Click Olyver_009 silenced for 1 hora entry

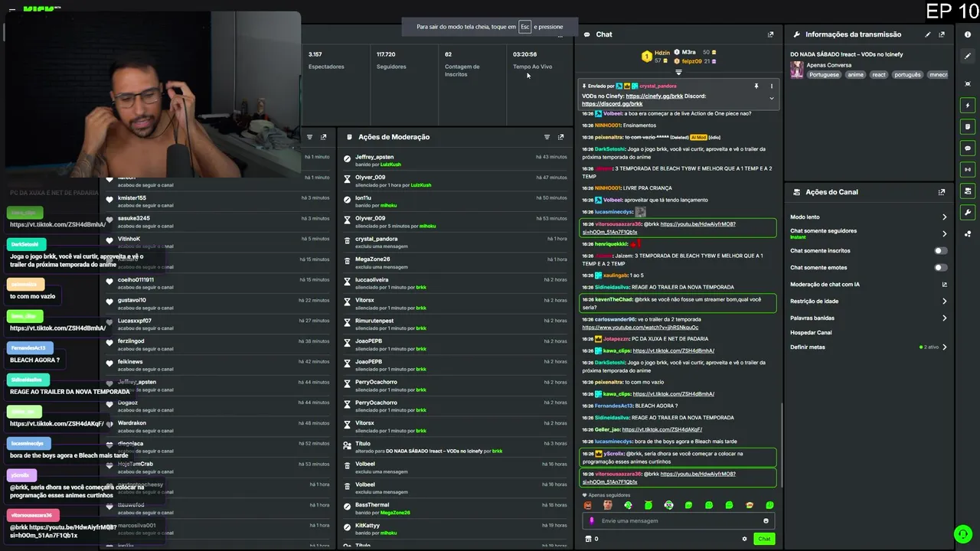(456, 181)
